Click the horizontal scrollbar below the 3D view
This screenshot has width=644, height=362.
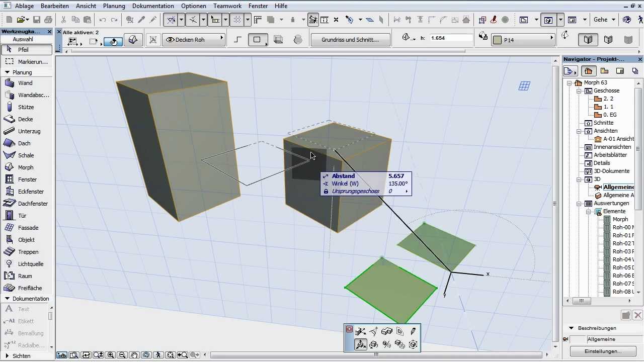pos(375,355)
